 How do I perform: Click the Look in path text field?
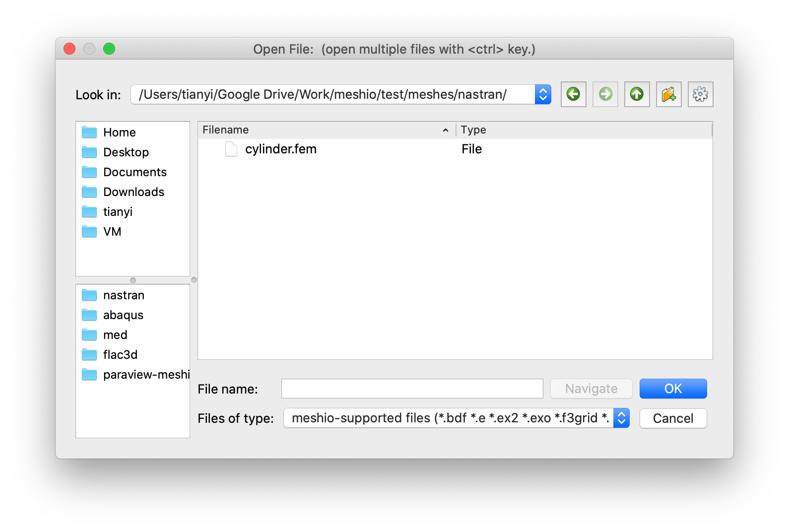[332, 94]
